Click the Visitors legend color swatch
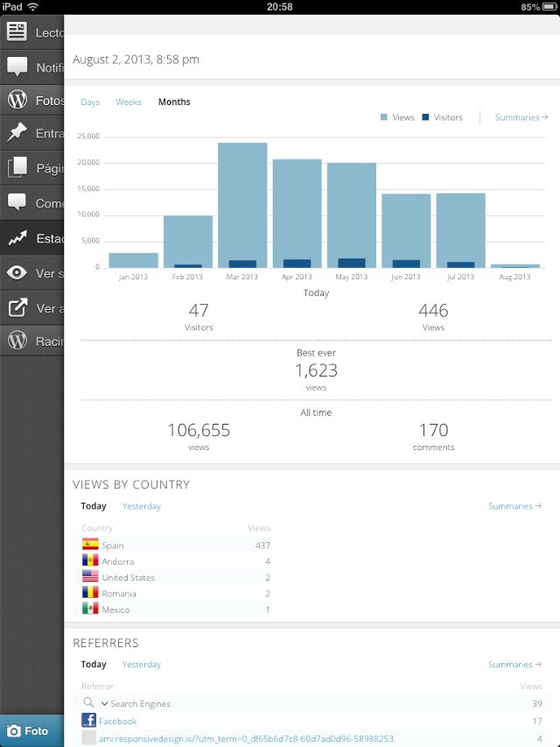This screenshot has width=560, height=747. point(425,117)
